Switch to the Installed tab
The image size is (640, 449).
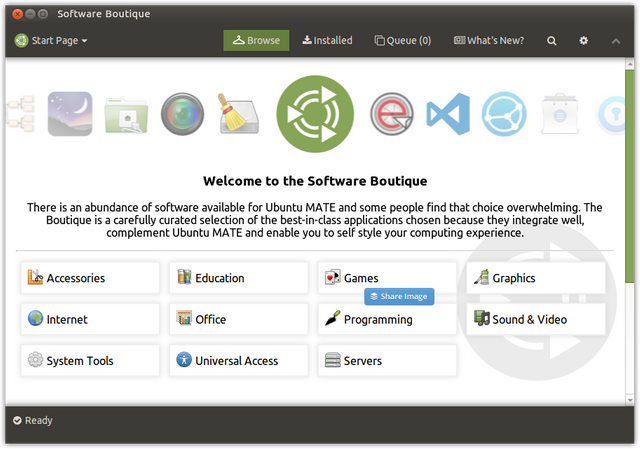coord(327,40)
